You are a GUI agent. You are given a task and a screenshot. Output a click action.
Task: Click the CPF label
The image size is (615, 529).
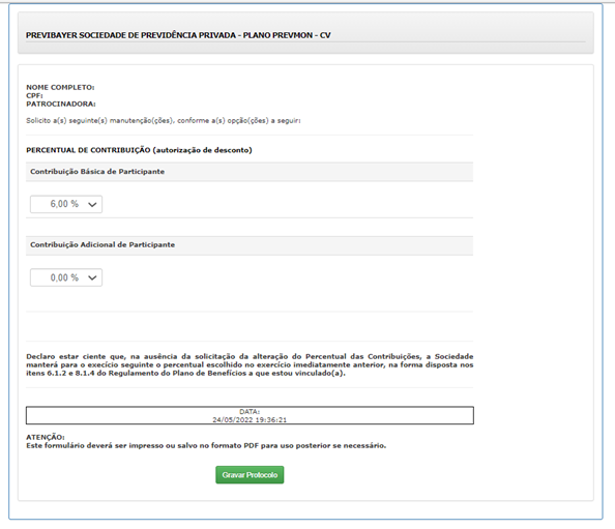point(35,96)
